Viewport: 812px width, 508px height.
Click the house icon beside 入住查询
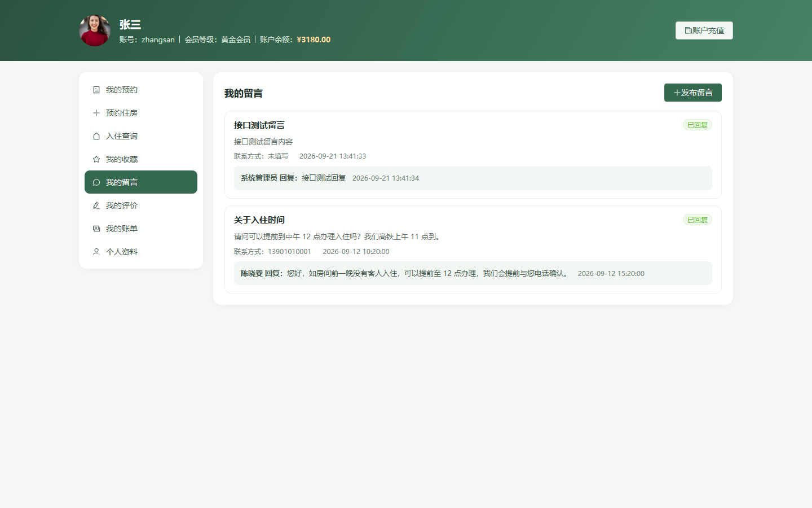(96, 136)
